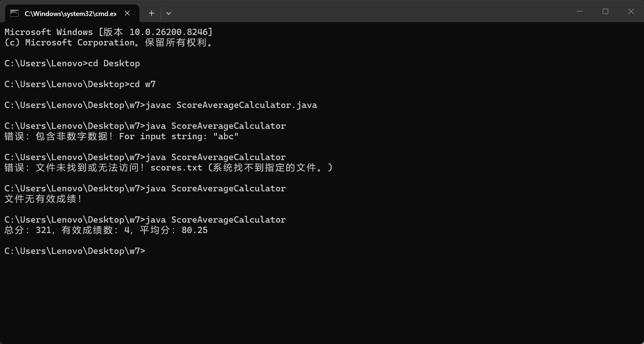The image size is (644, 344).
Task: Click the 平均分 80.25 result line
Action: click(106, 230)
